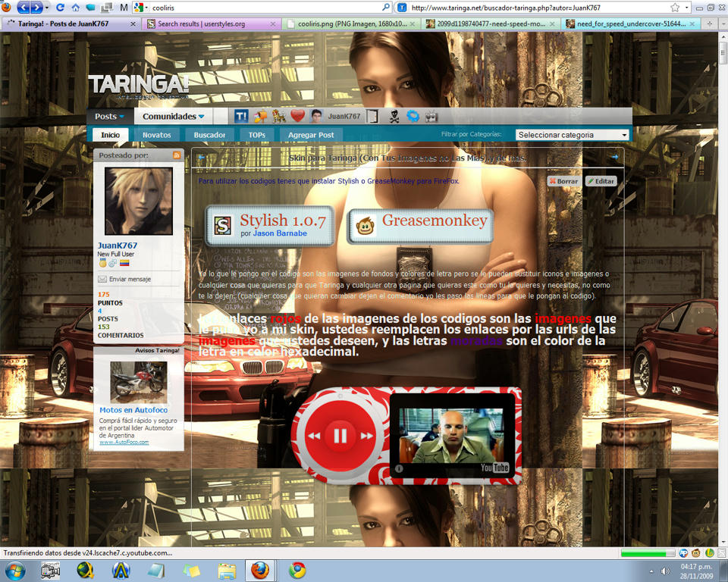Click the Firefox forward arrow button
The width and height of the screenshot is (728, 582).
[x=36, y=7]
